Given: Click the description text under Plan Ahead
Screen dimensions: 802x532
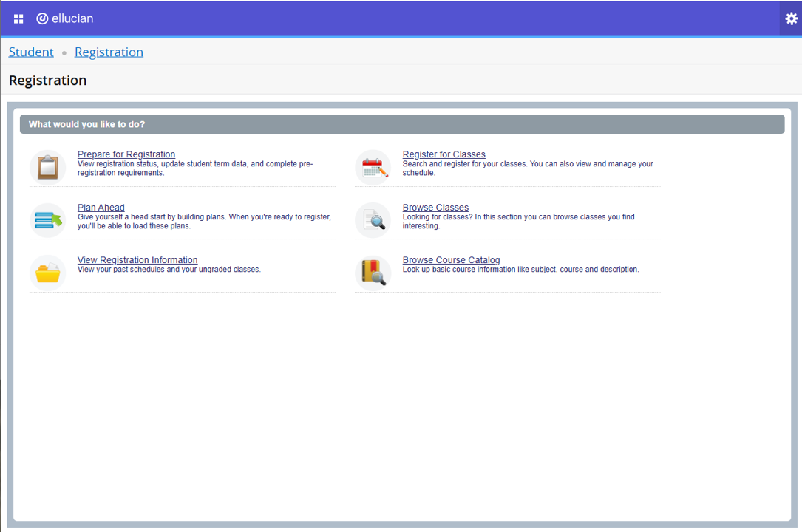Looking at the screenshot, I should pyautogui.click(x=203, y=222).
